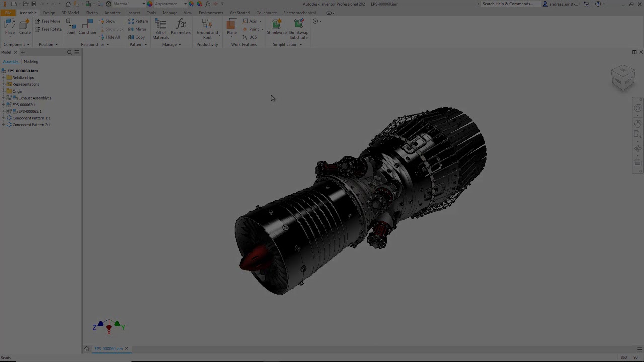Select the Pattern component tool

point(138,21)
